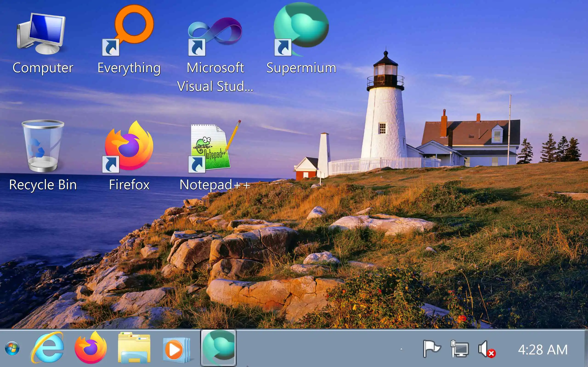Click the Notepad++ icon label text
Viewport: 588px width, 367px height.
click(215, 185)
